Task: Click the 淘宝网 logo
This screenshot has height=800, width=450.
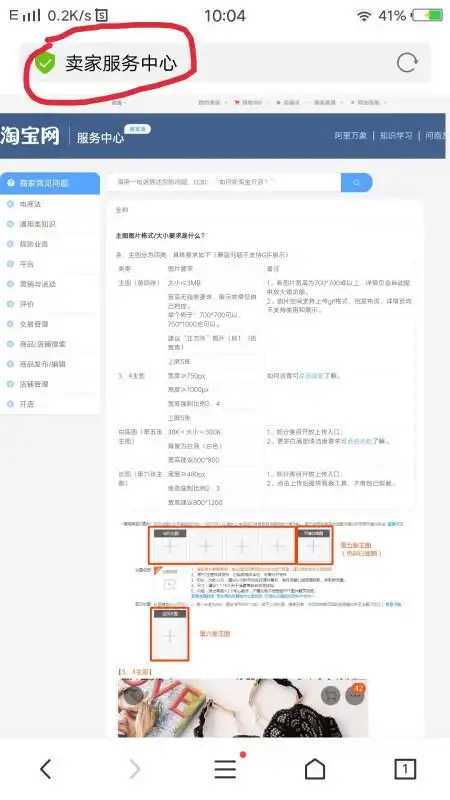Action: point(30,136)
